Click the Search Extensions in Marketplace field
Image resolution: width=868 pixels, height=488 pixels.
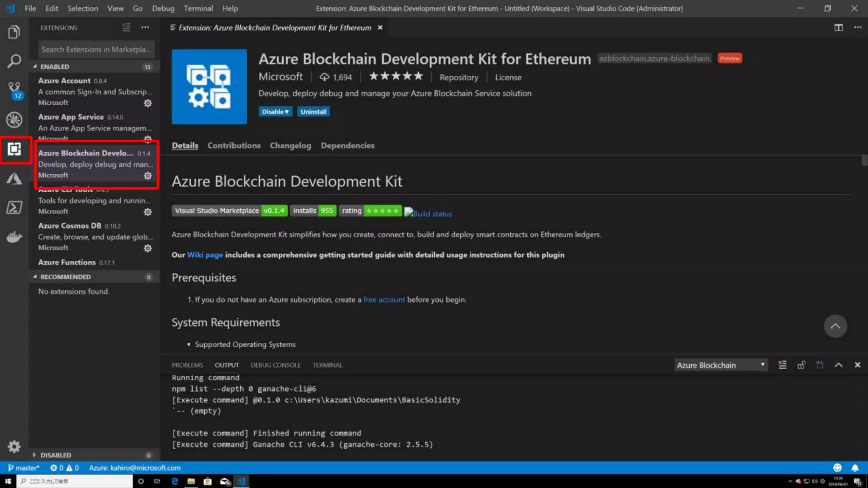[96, 50]
